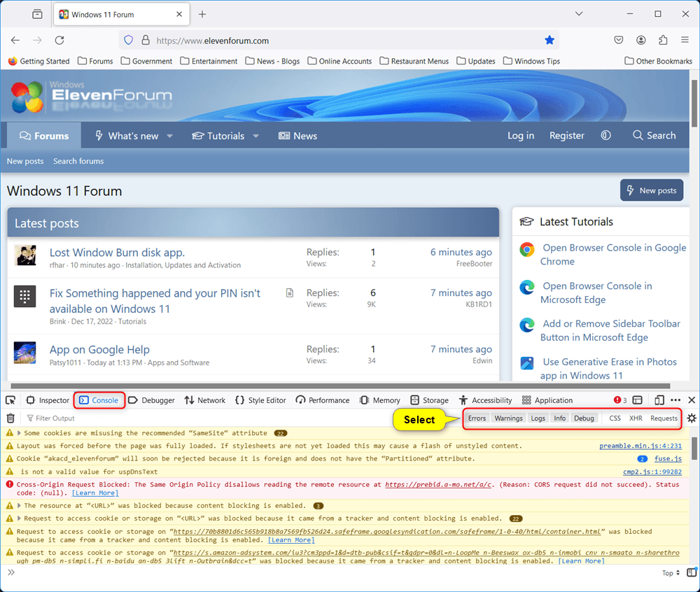Screen dimensions: 700x592
Task: Open the Pocket save icon
Action: pos(619,40)
